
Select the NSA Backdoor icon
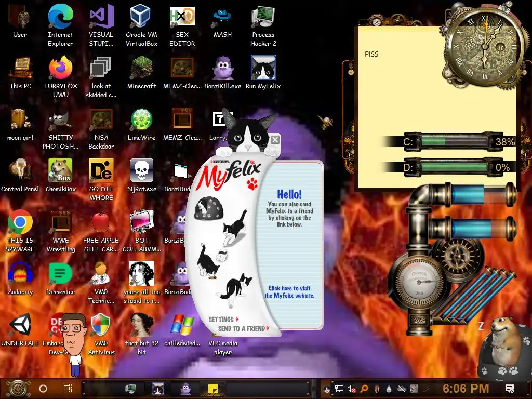(101, 120)
